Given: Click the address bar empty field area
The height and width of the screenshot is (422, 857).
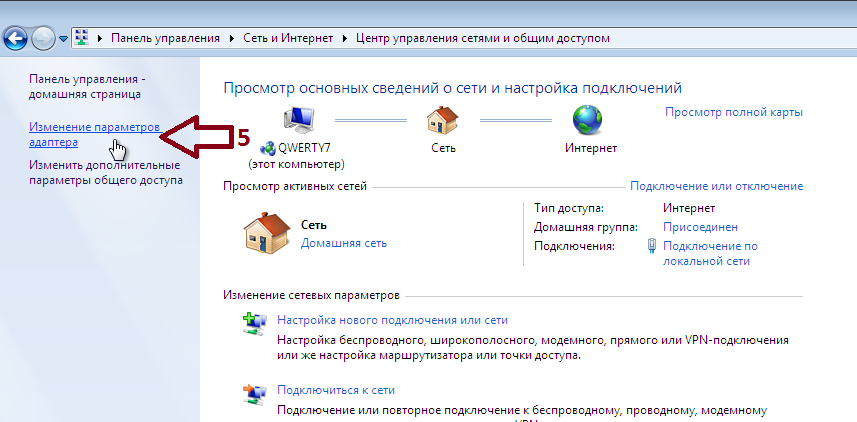Looking at the screenshot, I should 732,38.
